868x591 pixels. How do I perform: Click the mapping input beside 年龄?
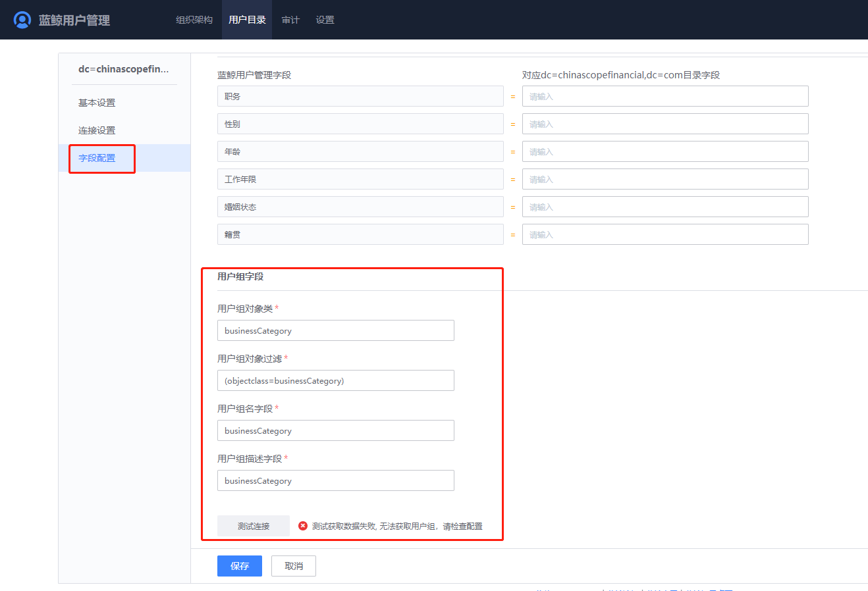[665, 151]
